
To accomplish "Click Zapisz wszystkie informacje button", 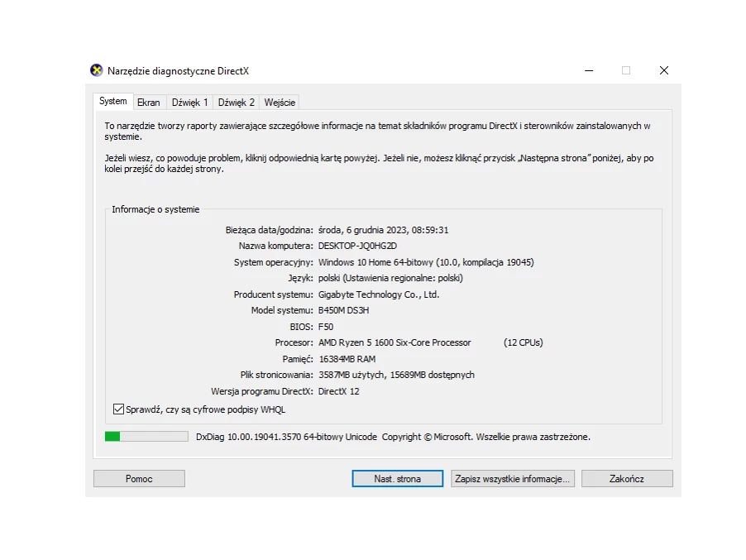I will [513, 479].
